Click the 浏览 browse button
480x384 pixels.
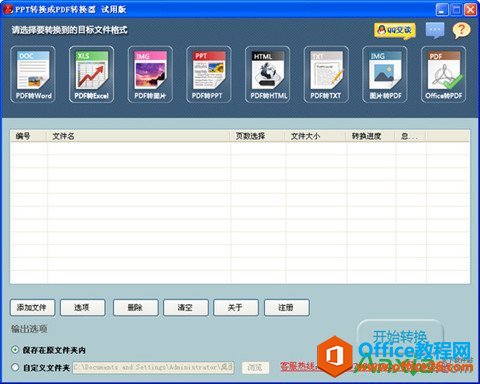coord(255,367)
